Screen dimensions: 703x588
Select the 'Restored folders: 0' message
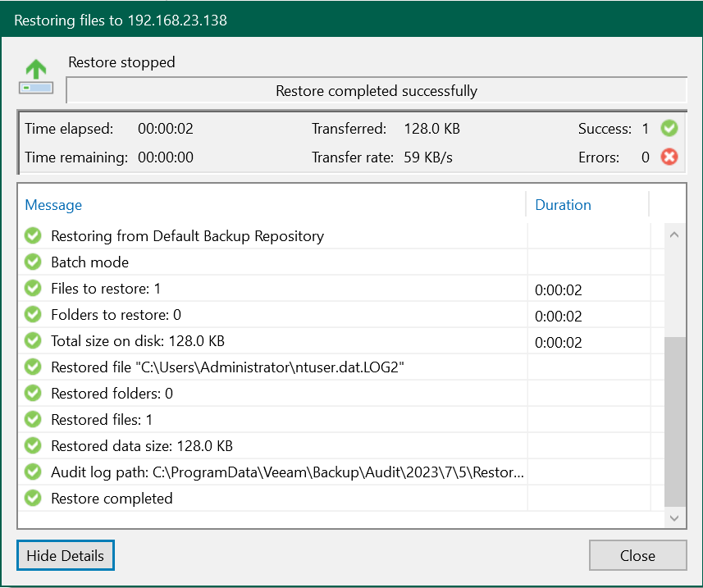click(x=112, y=394)
